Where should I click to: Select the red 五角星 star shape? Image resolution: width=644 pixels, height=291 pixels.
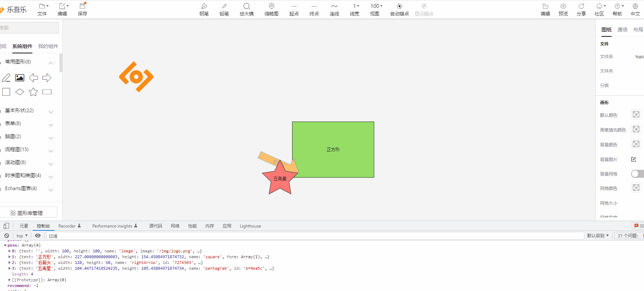click(x=280, y=178)
